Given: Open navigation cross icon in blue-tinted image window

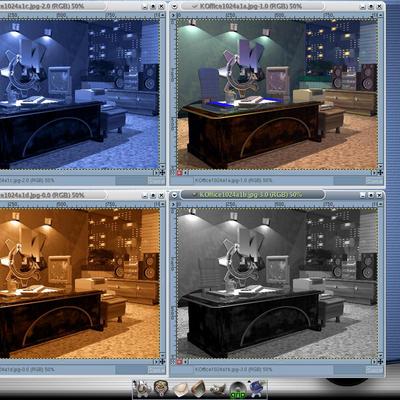Looking at the screenshot, I should click(x=162, y=173).
